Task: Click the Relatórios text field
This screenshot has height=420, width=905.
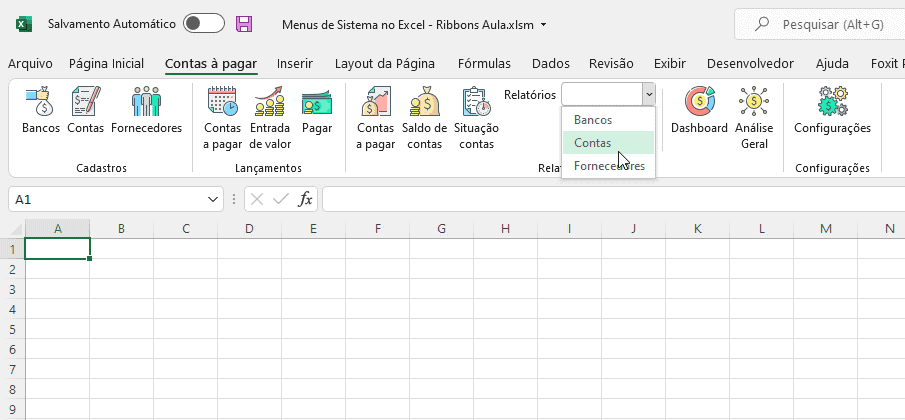Action: pyautogui.click(x=603, y=94)
